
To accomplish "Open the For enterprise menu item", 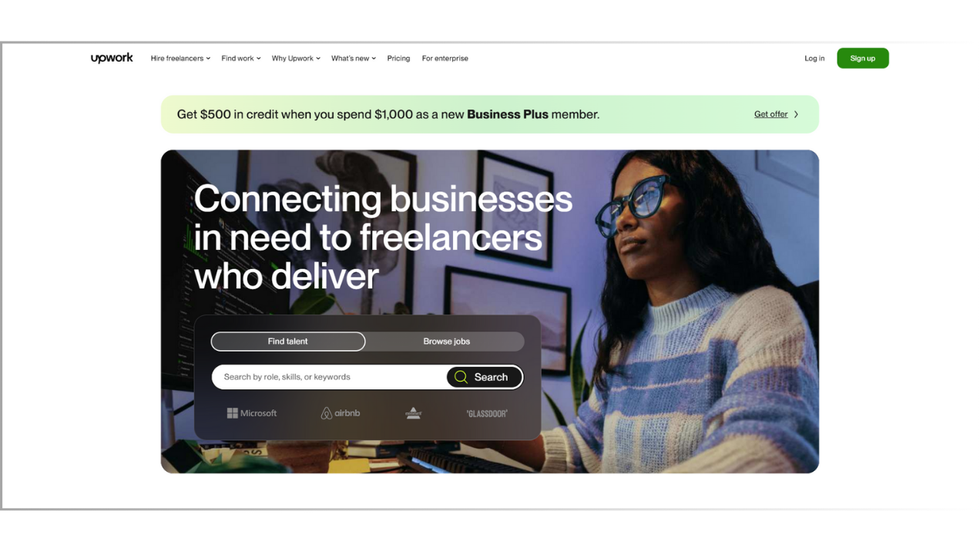I will click(445, 59).
